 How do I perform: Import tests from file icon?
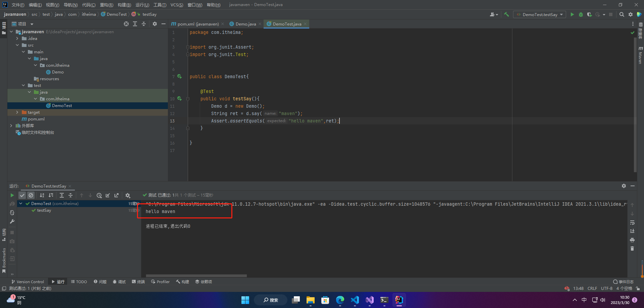108,195
